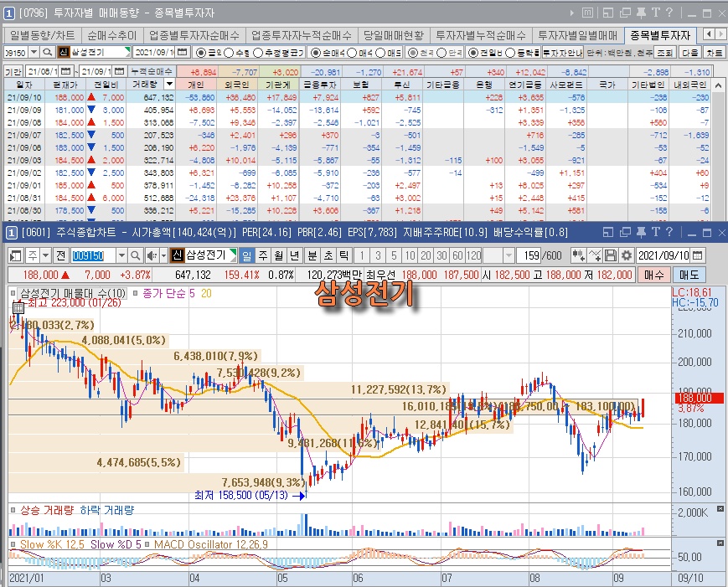Viewport: 728px width, 587px height.
Task: Select the 추정평균가 radio button
Action: point(258,53)
